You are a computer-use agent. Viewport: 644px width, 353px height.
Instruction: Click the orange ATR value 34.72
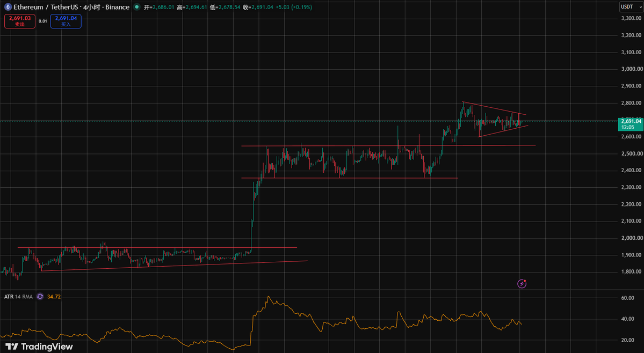[x=54, y=297]
